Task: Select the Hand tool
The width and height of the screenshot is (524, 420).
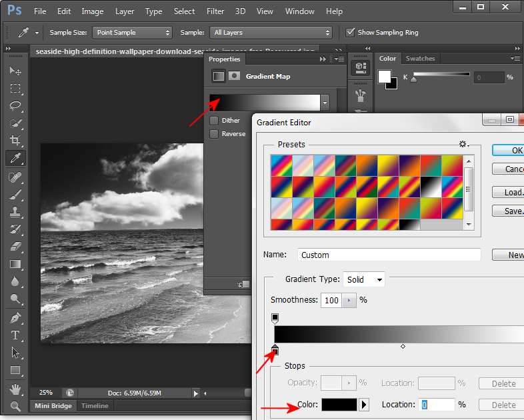Action: coord(15,388)
